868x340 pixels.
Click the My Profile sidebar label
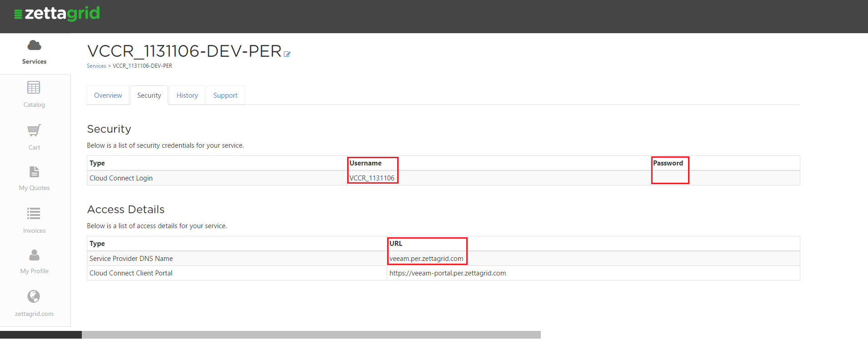[x=34, y=271]
